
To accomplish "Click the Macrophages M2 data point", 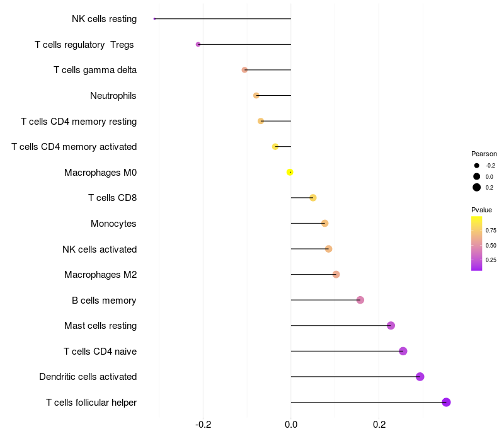I will coord(336,274).
